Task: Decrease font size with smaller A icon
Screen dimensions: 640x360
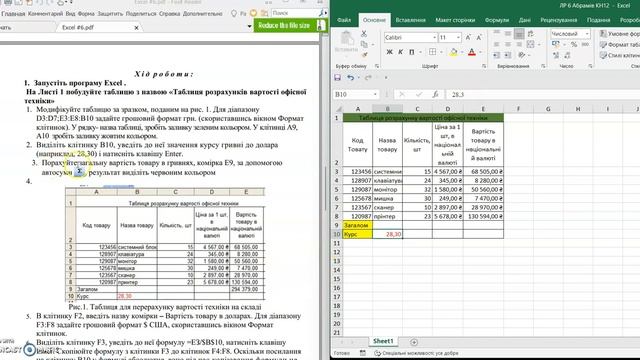Action: click(x=479, y=38)
